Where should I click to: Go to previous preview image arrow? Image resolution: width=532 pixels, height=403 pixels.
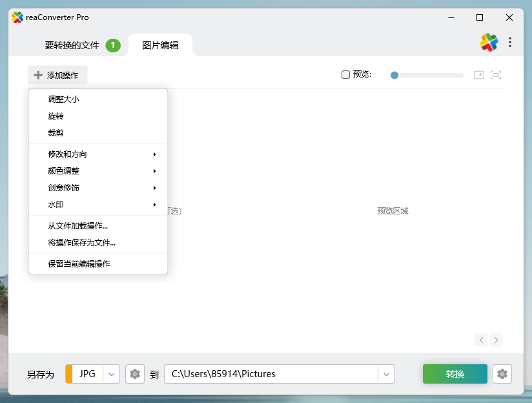pos(482,340)
